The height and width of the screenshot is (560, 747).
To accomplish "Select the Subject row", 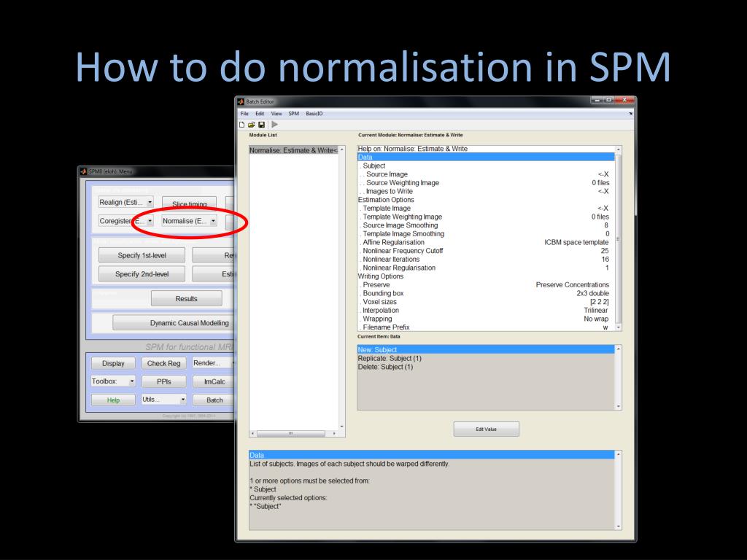I will tap(486, 166).
